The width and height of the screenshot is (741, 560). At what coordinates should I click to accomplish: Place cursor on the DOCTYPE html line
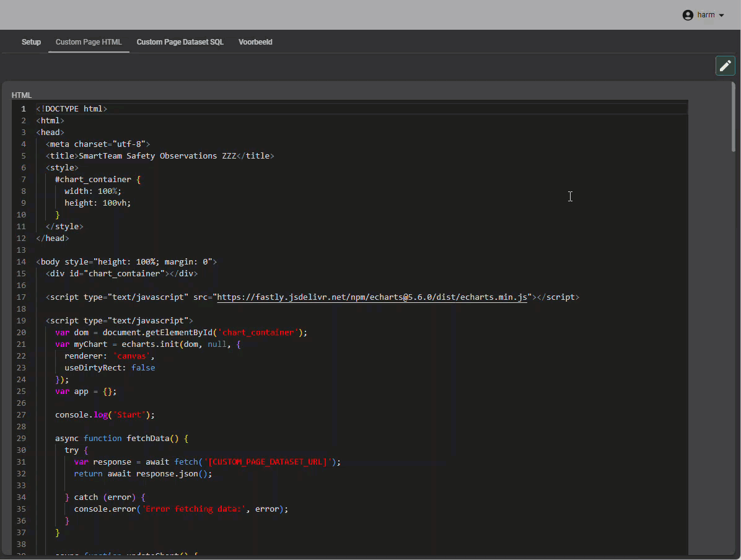[x=72, y=108]
